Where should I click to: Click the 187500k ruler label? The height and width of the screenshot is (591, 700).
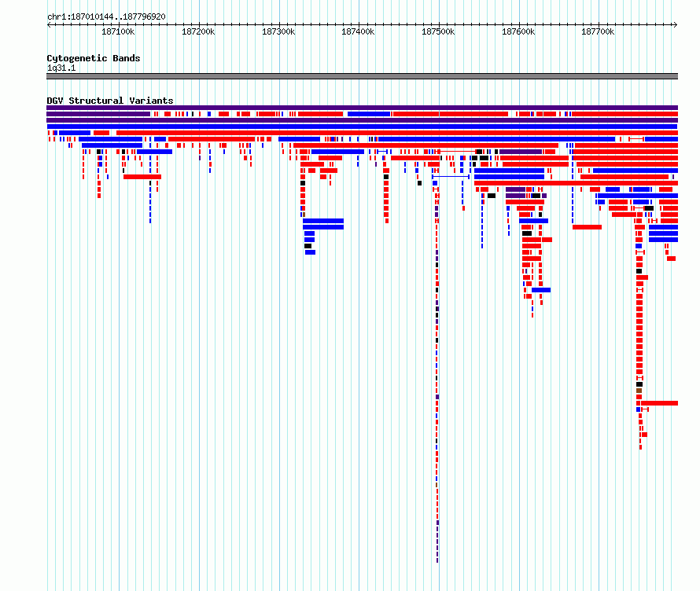(x=438, y=31)
